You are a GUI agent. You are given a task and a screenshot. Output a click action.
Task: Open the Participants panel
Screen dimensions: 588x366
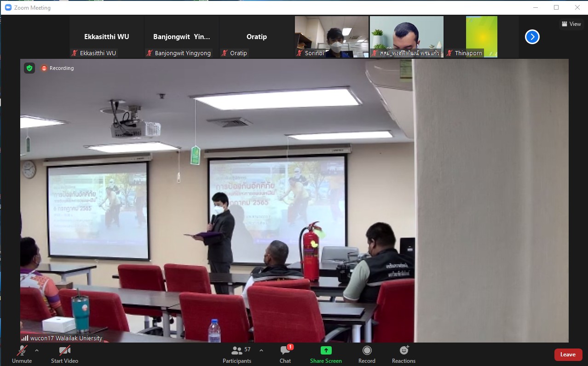tap(237, 354)
